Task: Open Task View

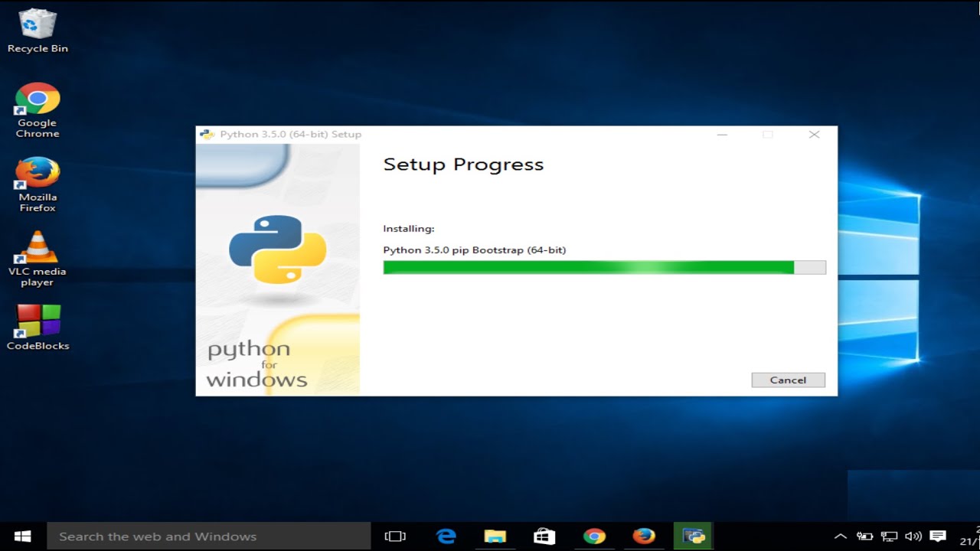Action: click(x=395, y=536)
